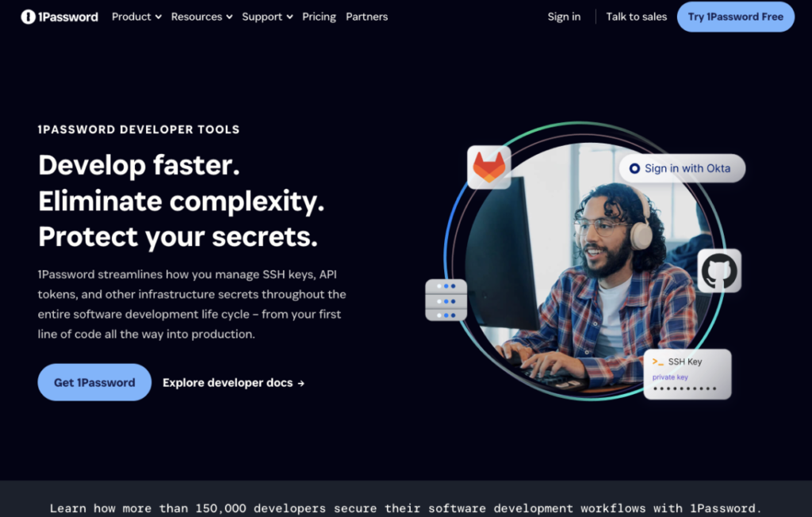Viewport: 812px width, 517px height.
Task: Click Try 1Password Free button
Action: (x=735, y=17)
